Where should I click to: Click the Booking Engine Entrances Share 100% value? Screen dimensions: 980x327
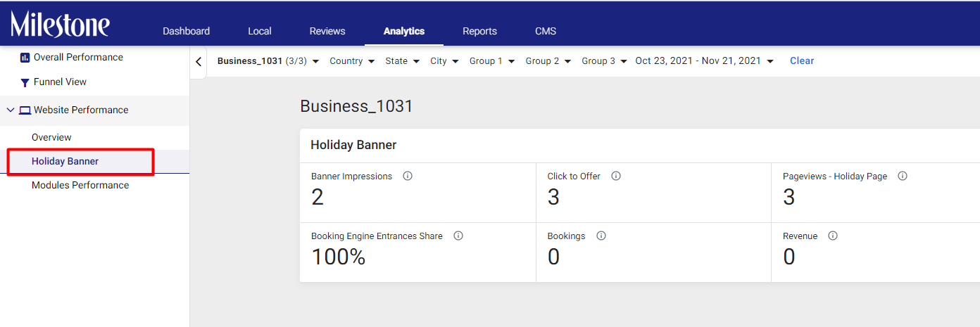(339, 257)
